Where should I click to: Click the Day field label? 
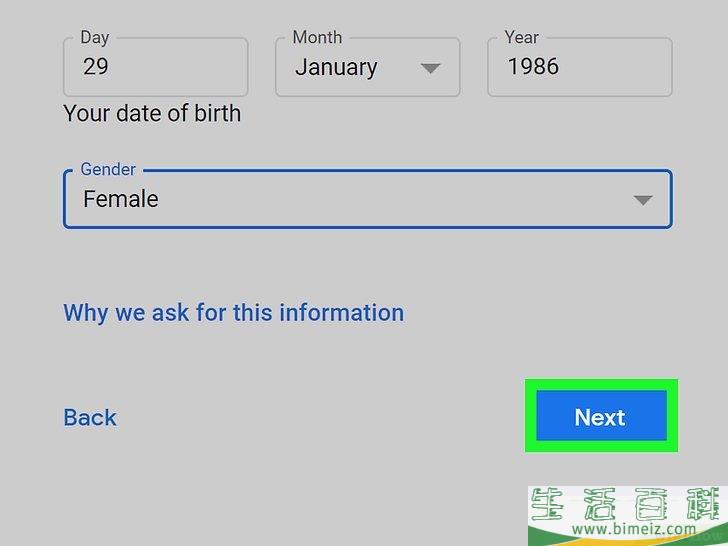[x=95, y=37]
